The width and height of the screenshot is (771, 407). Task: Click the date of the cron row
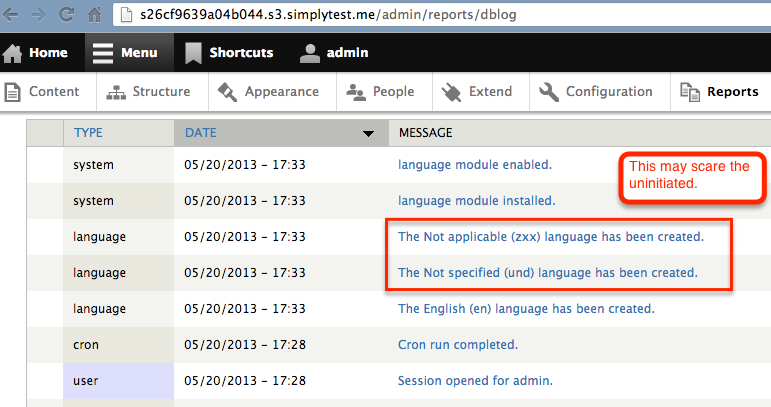[245, 345]
